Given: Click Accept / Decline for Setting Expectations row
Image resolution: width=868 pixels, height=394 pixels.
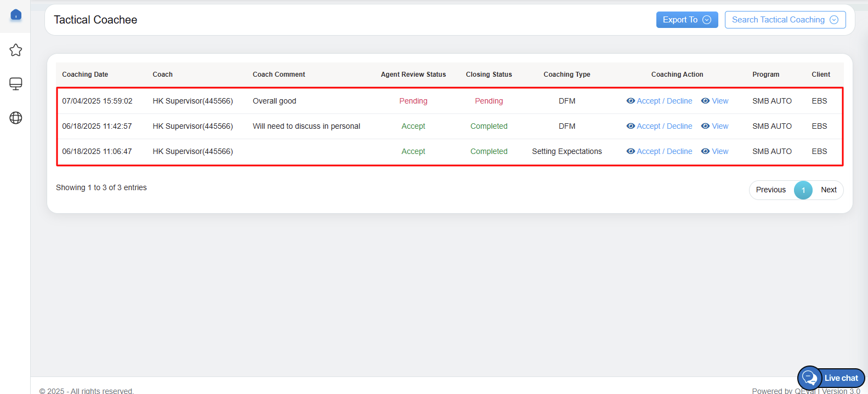Looking at the screenshot, I should [x=664, y=151].
